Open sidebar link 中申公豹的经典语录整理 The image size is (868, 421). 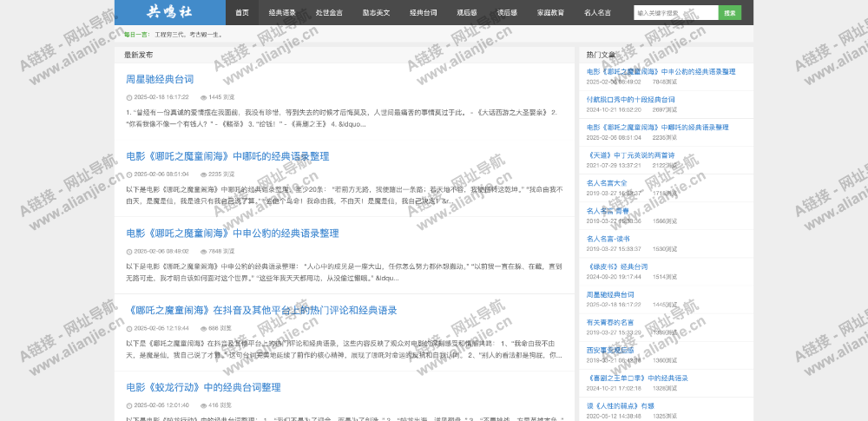(x=661, y=72)
